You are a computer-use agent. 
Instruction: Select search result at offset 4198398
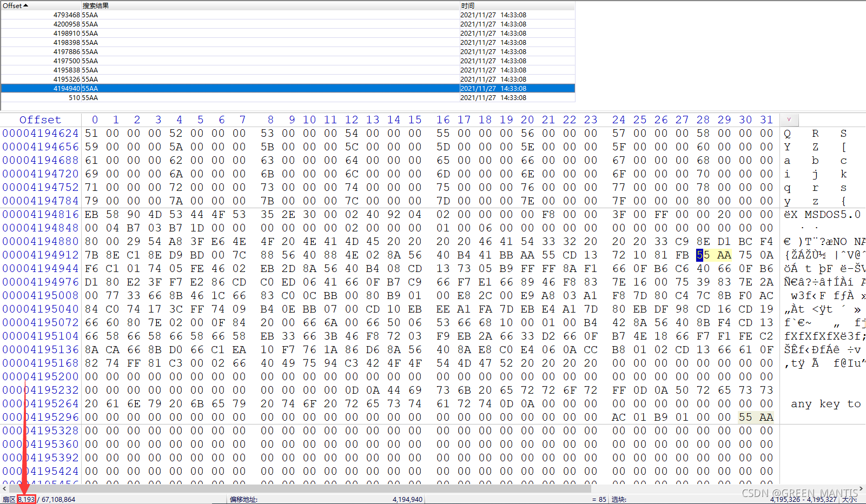coord(287,43)
